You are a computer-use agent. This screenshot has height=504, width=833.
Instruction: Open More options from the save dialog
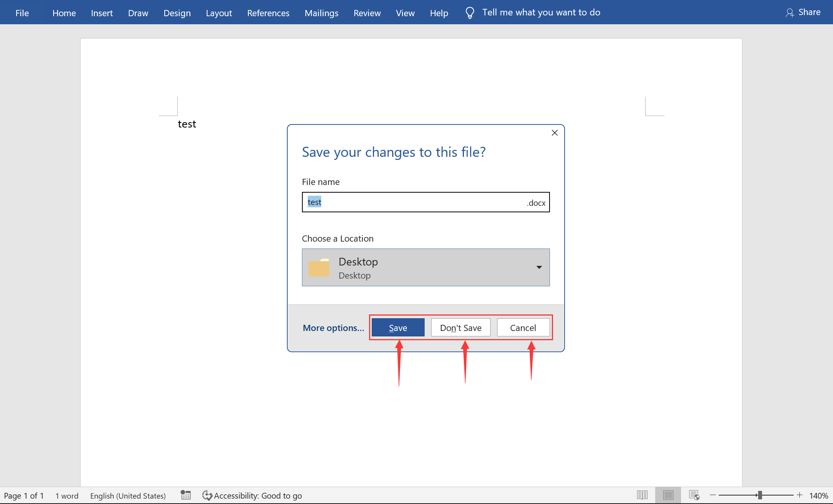(x=333, y=328)
